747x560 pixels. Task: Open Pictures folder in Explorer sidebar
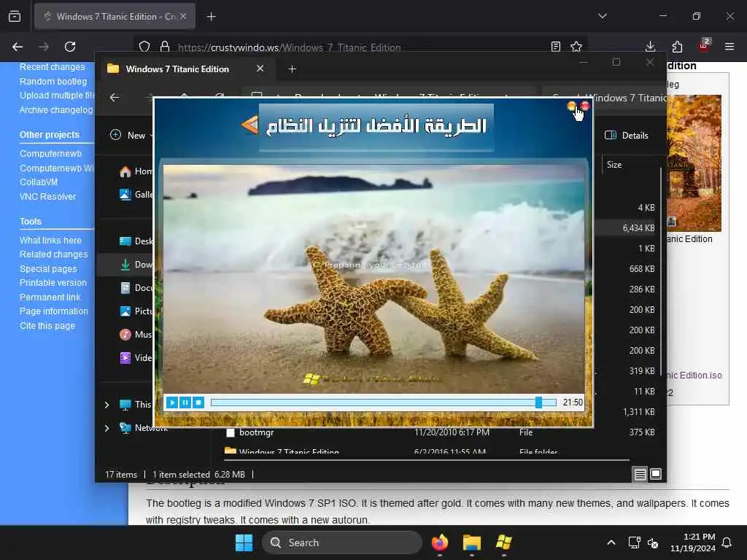click(x=136, y=311)
